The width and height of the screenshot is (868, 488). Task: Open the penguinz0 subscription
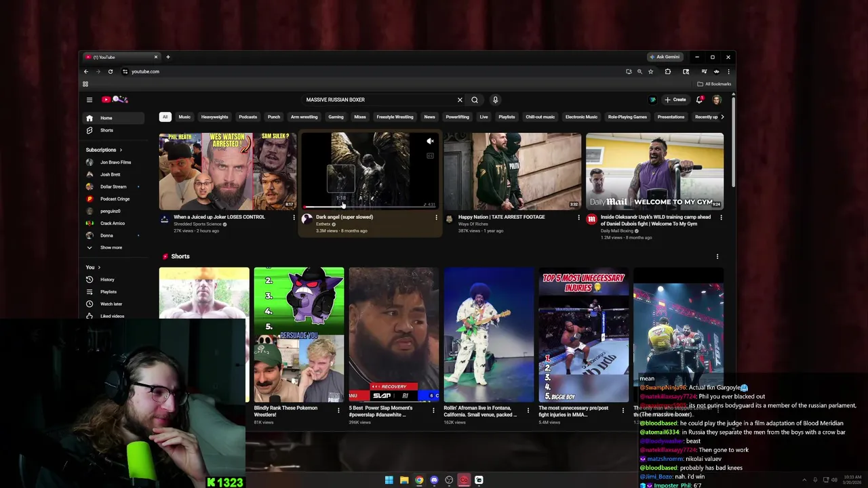(x=113, y=211)
